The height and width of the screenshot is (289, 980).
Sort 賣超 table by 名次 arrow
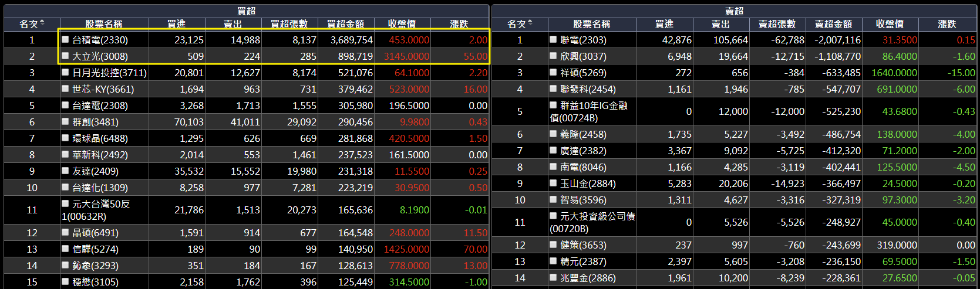point(530,23)
